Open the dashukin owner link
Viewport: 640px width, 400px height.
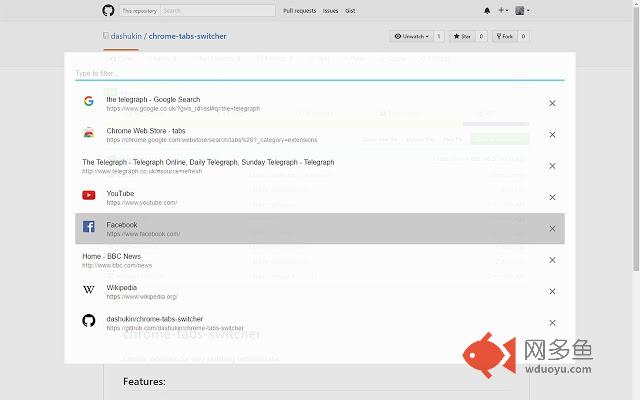(126, 36)
